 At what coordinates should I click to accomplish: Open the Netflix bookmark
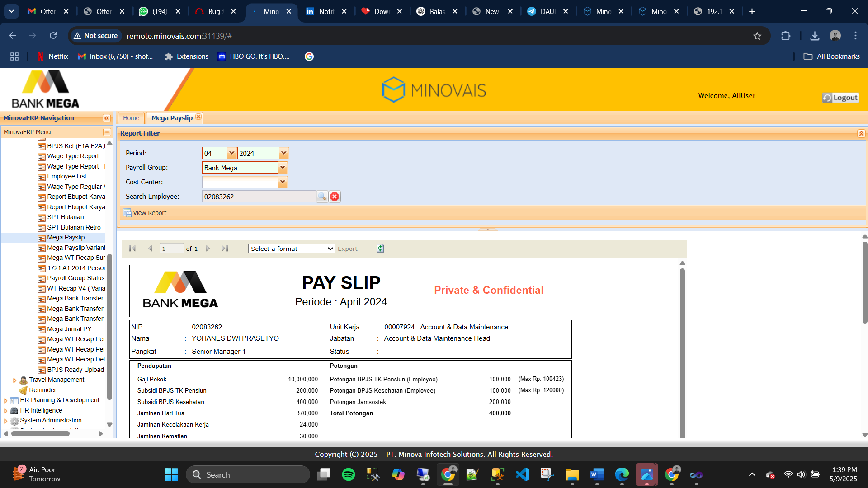pos(52,56)
